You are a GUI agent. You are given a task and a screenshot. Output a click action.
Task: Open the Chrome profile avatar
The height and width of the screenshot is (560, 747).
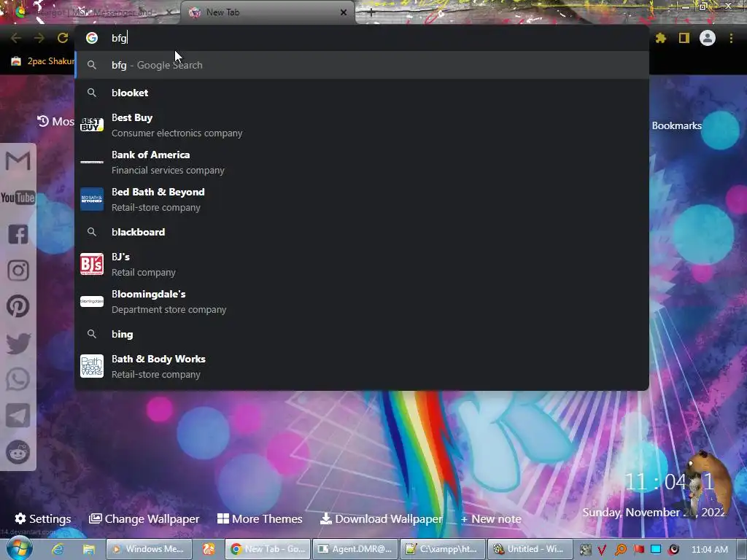click(x=708, y=38)
